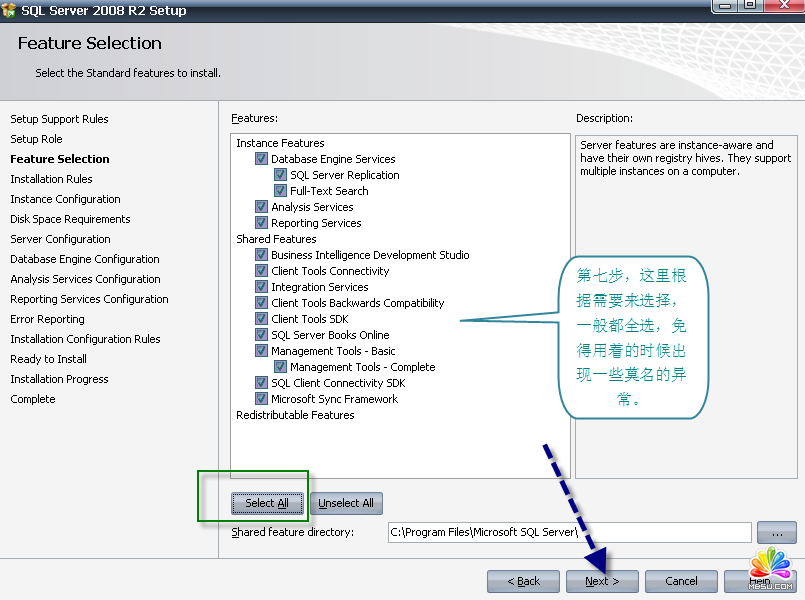The height and width of the screenshot is (600, 805).
Task: Toggle Reporting Services checkbox
Action: click(262, 223)
